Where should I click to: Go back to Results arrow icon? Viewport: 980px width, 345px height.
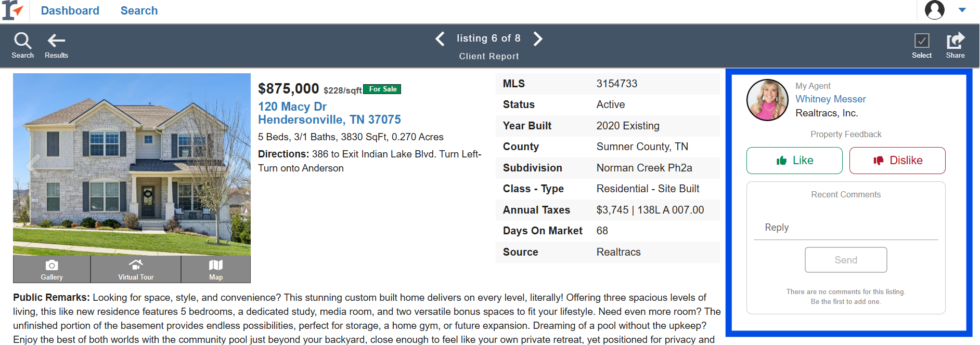(56, 41)
